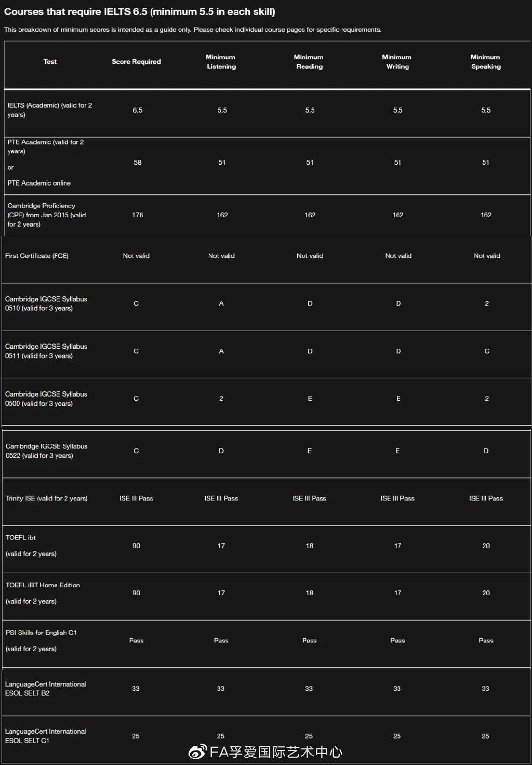Click the Score Required column header
This screenshot has width=532, height=765.
[136, 61]
